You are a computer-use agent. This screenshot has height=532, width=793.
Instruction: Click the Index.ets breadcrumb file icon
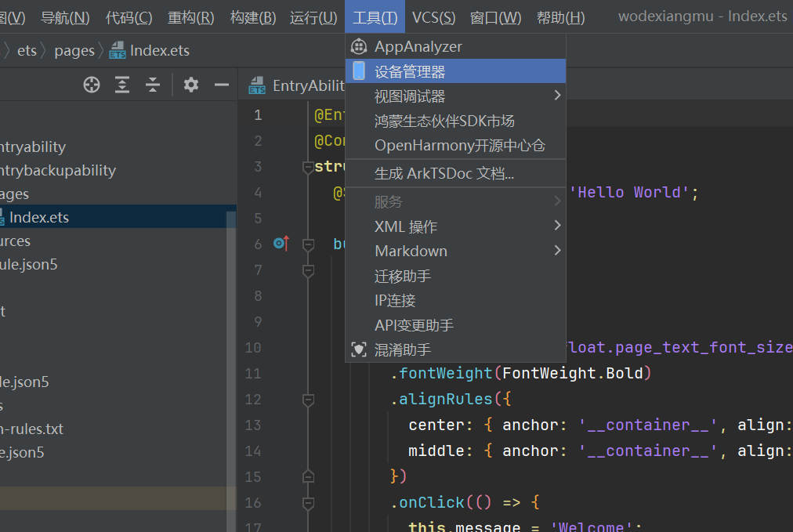(118, 51)
